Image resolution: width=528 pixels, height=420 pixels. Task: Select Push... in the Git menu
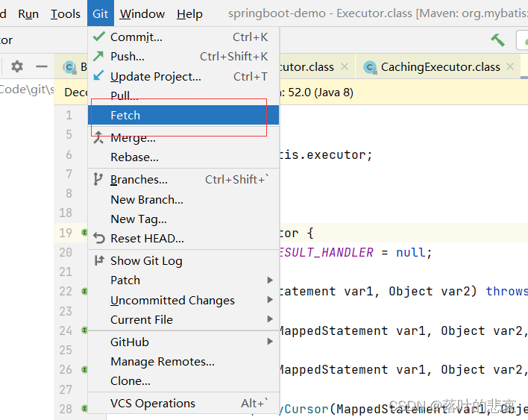(183, 56)
